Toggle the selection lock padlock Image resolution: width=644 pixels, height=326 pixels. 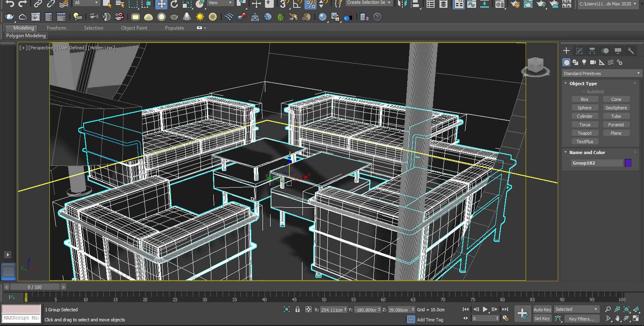pyautogui.click(x=298, y=310)
